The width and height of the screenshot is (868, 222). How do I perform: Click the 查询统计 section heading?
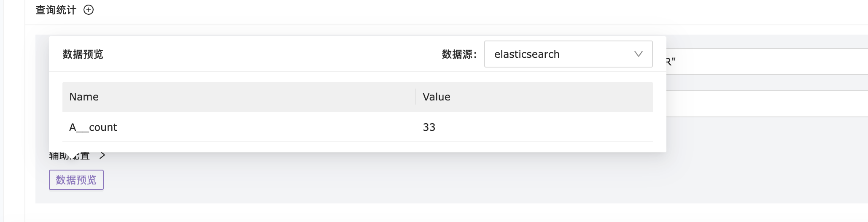pos(56,10)
